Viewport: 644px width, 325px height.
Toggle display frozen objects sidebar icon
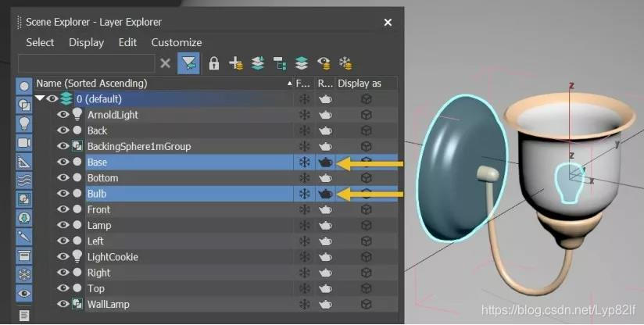coord(24,274)
